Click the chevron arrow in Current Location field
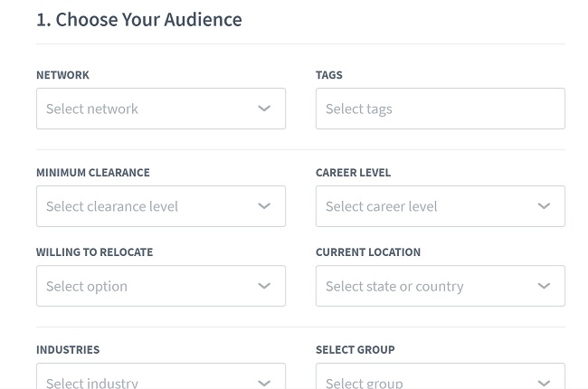The image size is (588, 389). 544,286
